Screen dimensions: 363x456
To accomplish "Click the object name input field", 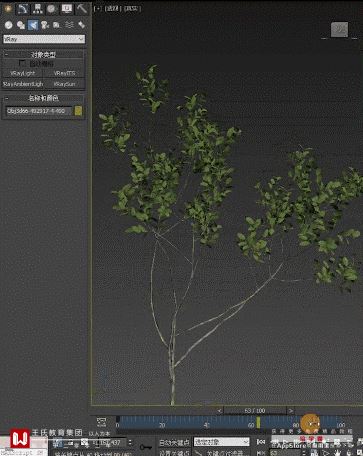I will tap(39, 111).
